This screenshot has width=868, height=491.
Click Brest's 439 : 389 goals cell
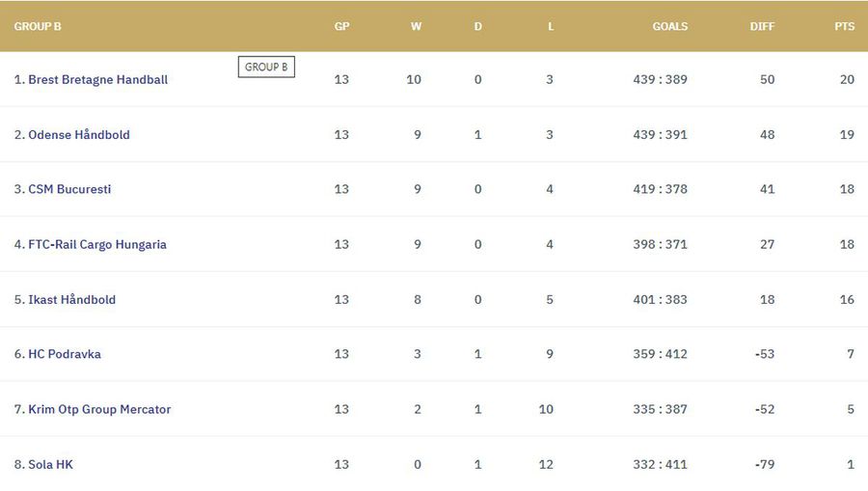coord(660,80)
